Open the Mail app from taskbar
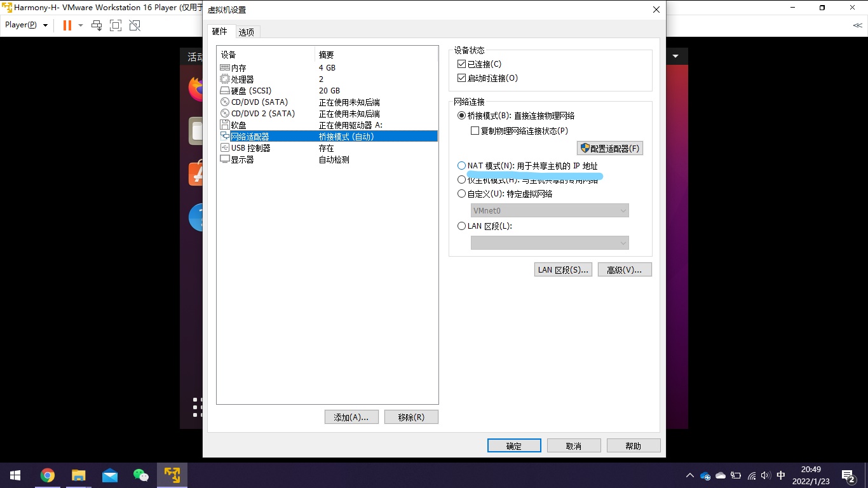The height and width of the screenshot is (488, 868). [109, 475]
